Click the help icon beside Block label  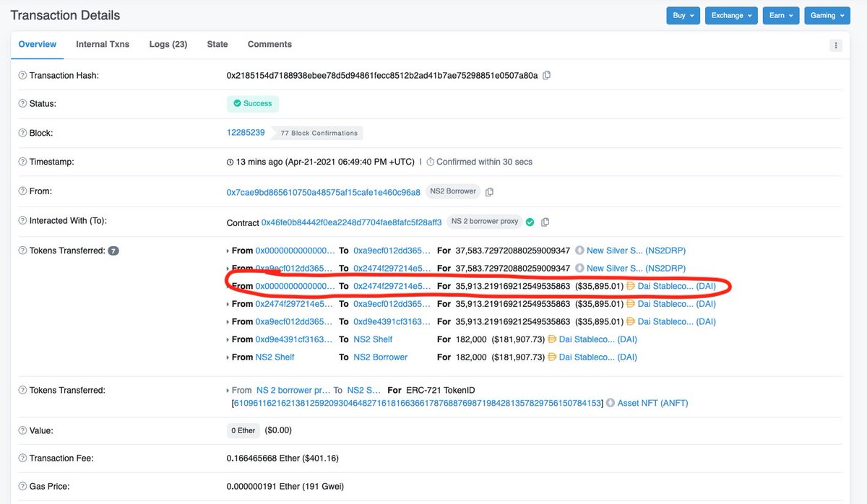[22, 134]
